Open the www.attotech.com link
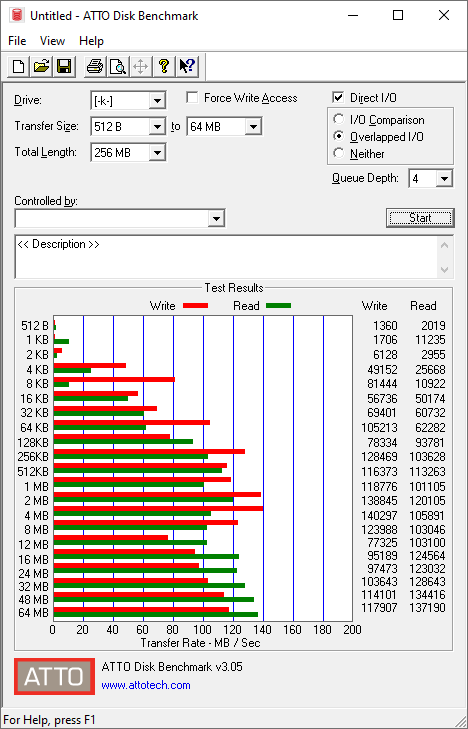The height and width of the screenshot is (729, 468). tap(146, 685)
